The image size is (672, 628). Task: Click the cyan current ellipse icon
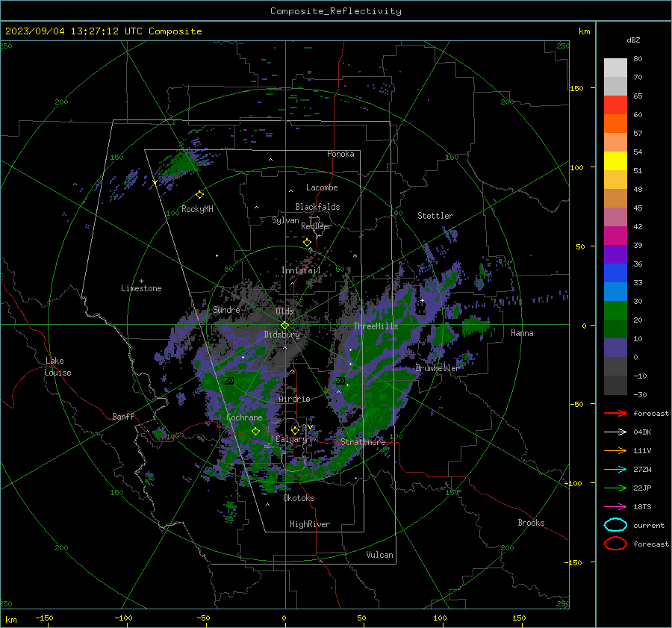[615, 525]
